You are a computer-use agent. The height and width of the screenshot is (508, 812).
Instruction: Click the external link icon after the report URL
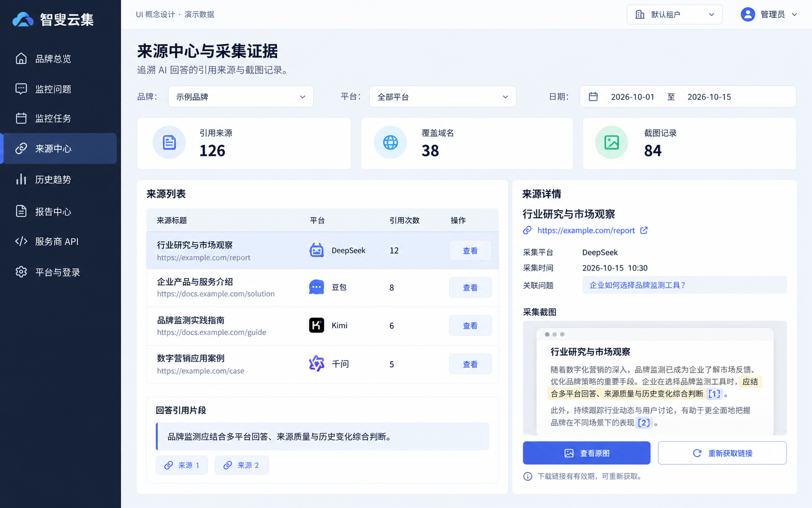[644, 230]
